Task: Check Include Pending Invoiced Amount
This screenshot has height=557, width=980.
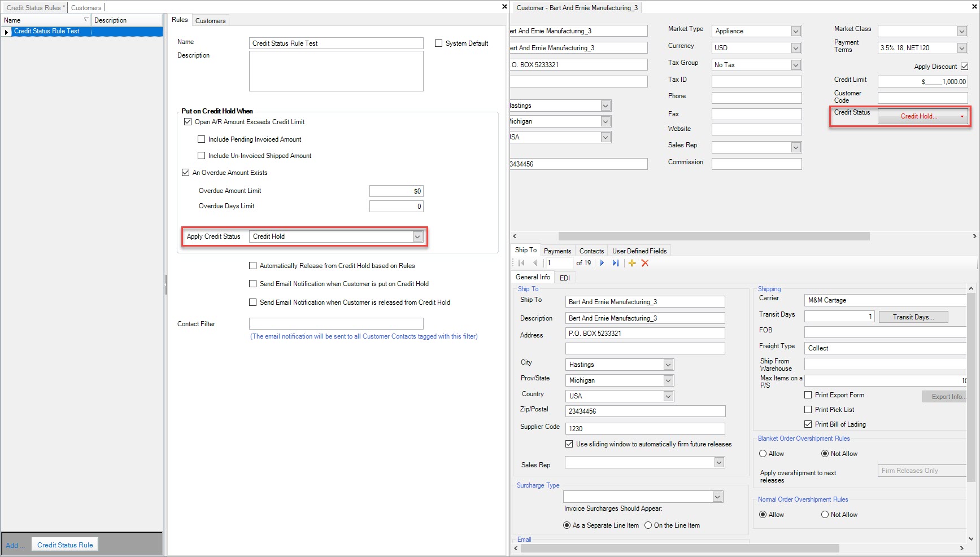Action: pos(201,139)
